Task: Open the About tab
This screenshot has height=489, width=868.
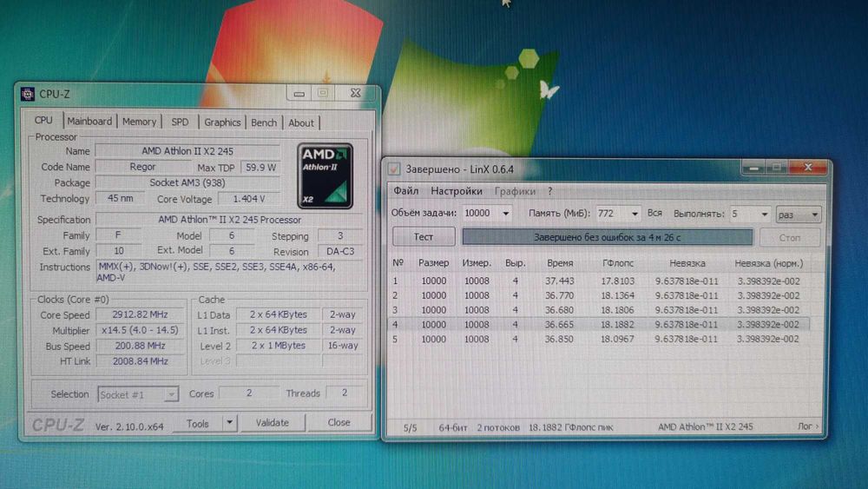Action: coord(300,123)
